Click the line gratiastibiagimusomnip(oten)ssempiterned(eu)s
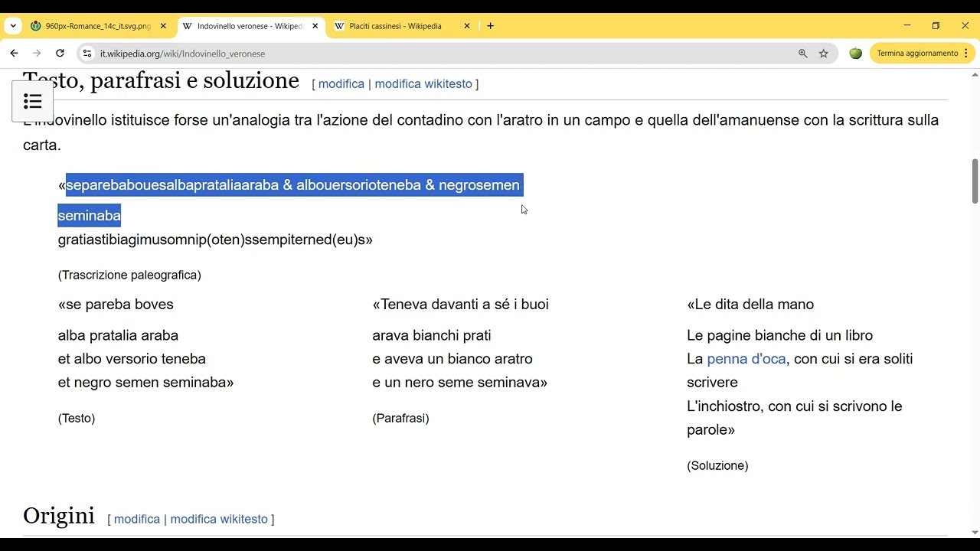980x551 pixels. click(x=215, y=240)
